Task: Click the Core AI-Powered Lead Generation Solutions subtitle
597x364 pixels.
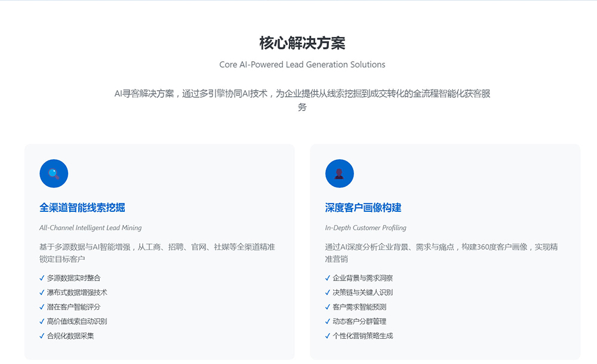Action: click(x=301, y=64)
